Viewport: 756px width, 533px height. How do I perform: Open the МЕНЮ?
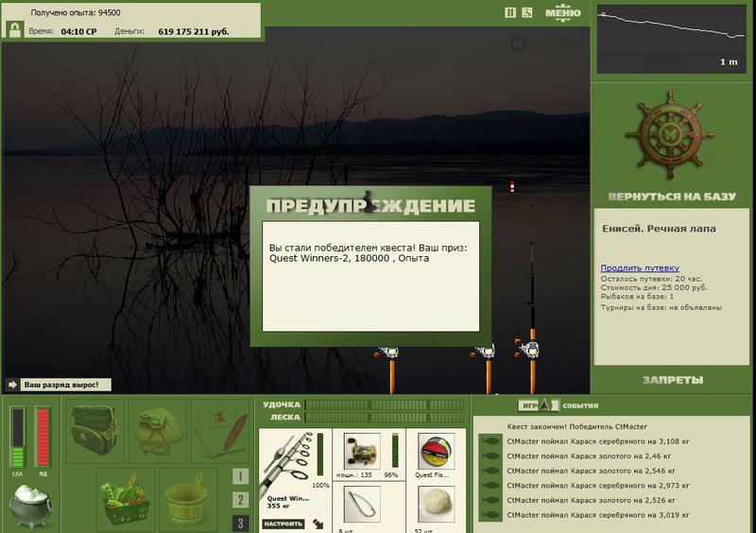tap(562, 12)
